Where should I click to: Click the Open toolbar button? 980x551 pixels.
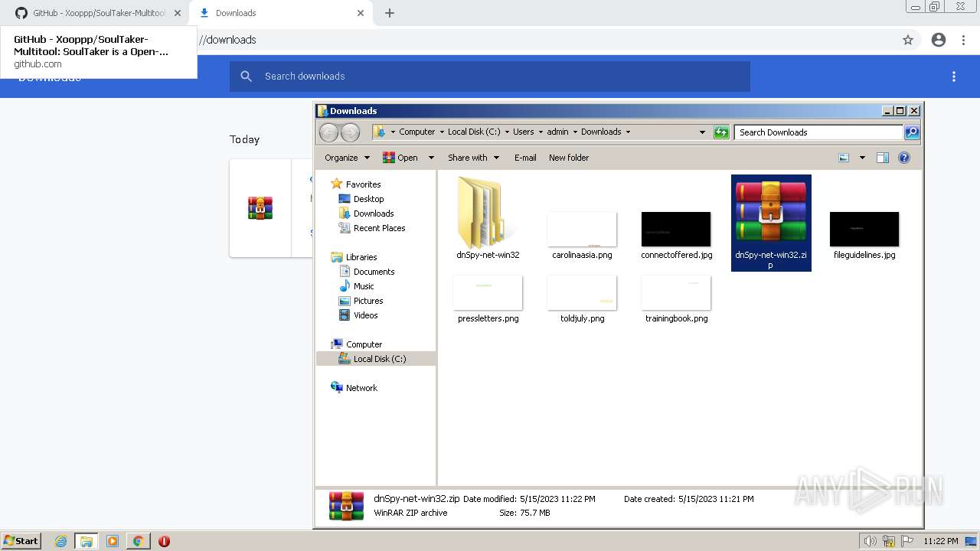pyautogui.click(x=400, y=158)
